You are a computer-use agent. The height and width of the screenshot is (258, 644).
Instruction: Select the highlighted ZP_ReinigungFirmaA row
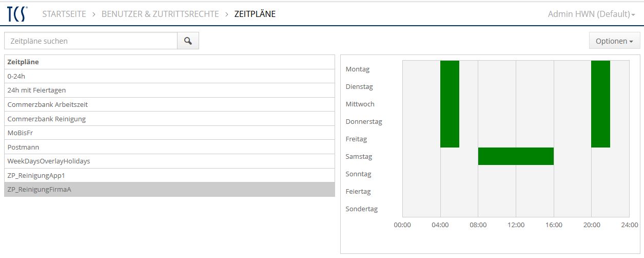[x=39, y=190]
